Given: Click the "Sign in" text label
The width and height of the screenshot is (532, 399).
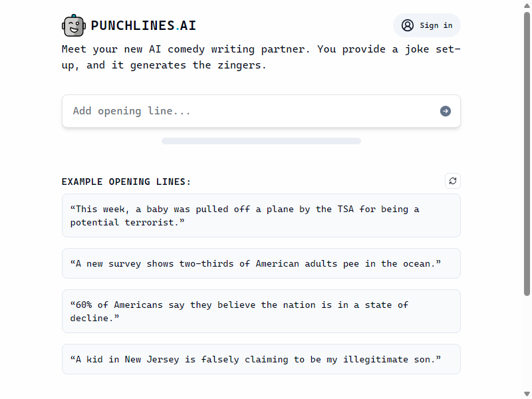Looking at the screenshot, I should pyautogui.click(x=436, y=25).
